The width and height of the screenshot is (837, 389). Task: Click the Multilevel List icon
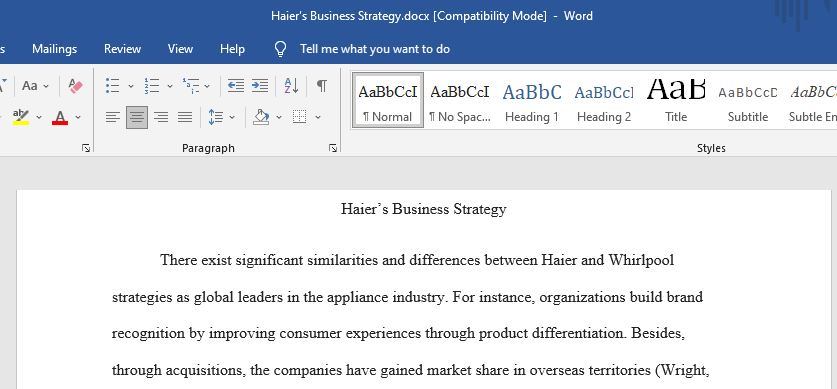191,85
